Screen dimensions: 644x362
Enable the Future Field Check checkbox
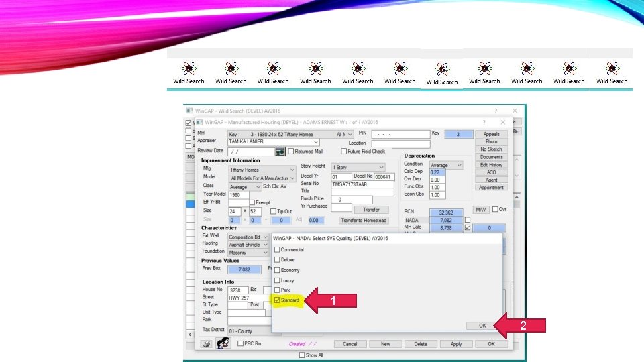pyautogui.click(x=343, y=151)
